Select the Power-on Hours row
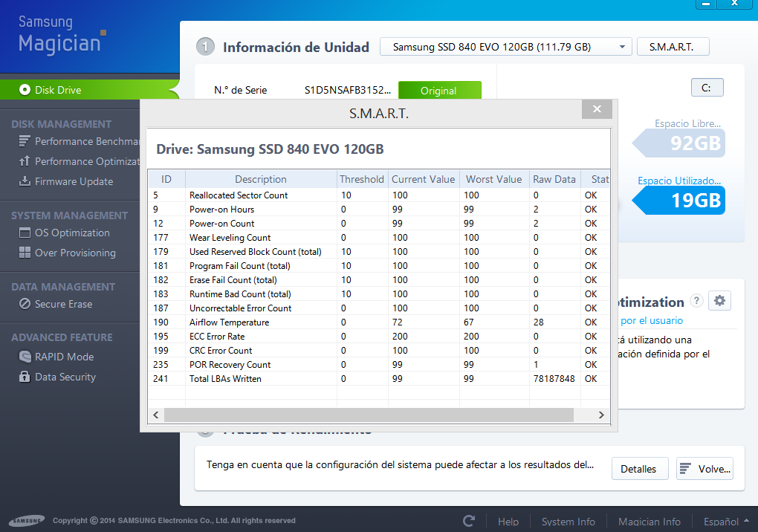 click(378, 210)
